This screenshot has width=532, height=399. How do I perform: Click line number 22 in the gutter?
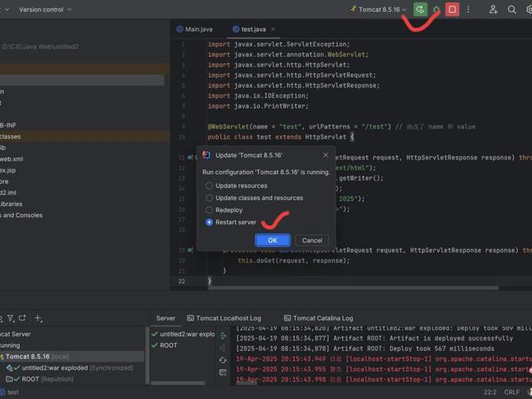(182, 281)
